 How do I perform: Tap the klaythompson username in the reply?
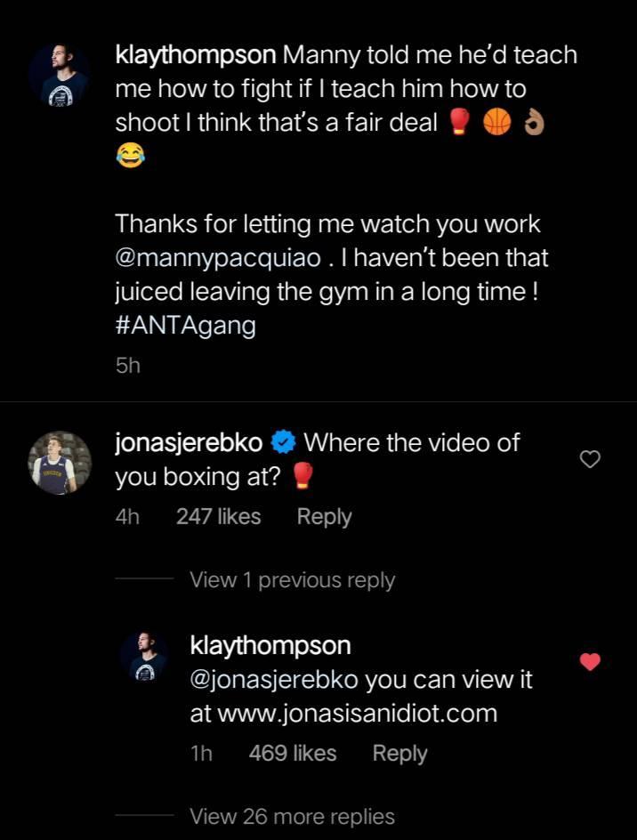[x=270, y=645]
